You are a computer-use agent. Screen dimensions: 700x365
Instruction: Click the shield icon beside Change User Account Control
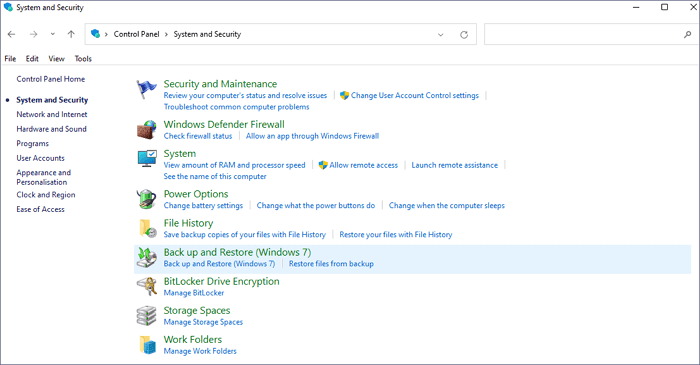344,95
